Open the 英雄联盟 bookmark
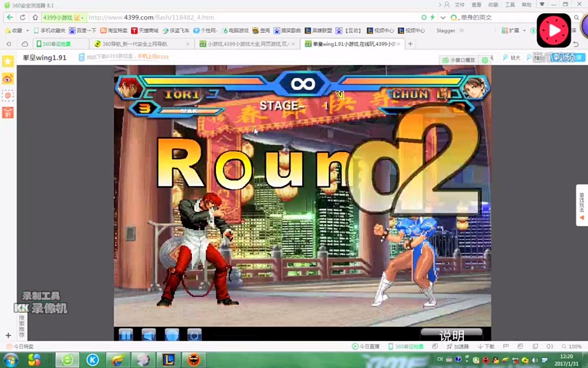The height and width of the screenshot is (368, 588). pyautogui.click(x=318, y=30)
